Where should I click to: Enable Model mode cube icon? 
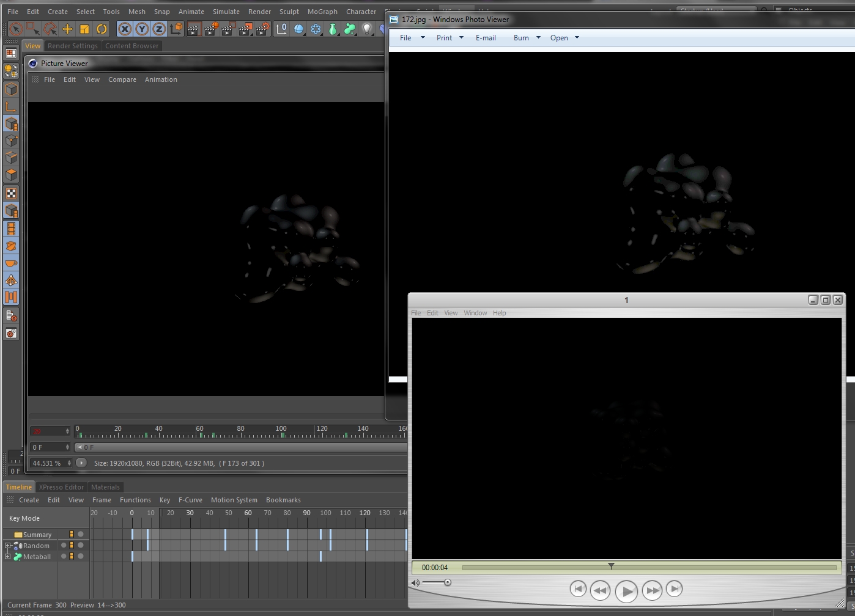click(11, 89)
